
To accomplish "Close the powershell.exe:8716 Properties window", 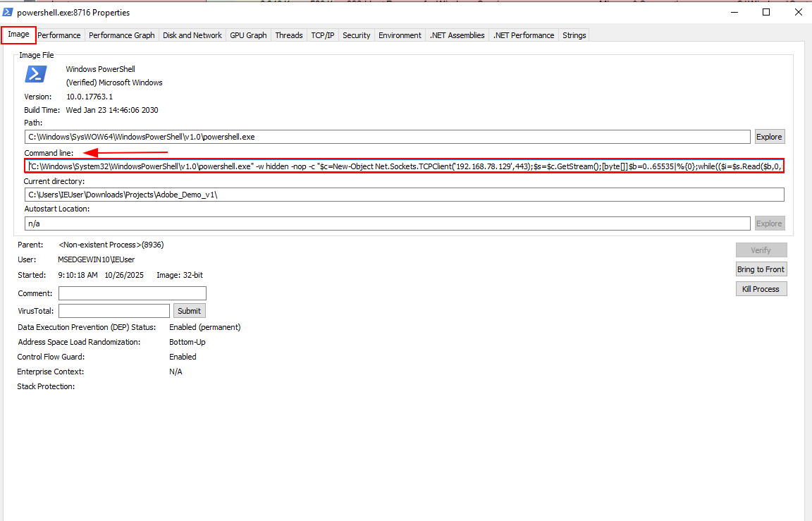I will click(798, 12).
